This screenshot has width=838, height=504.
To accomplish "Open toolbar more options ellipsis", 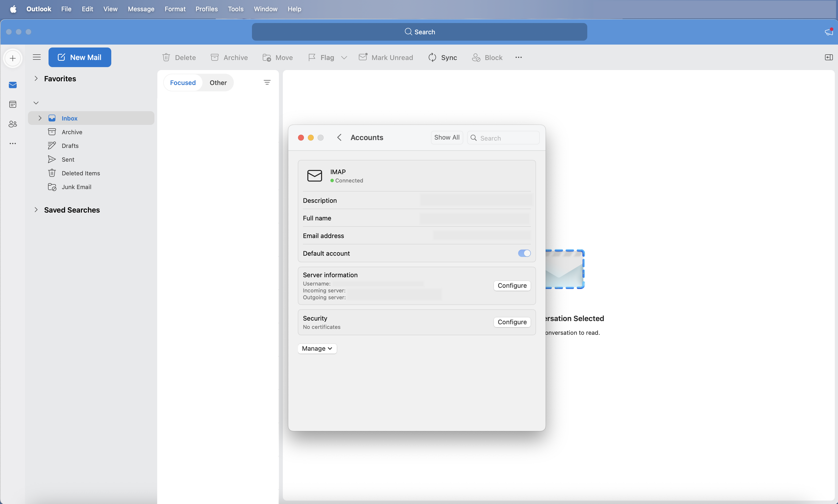I will click(x=519, y=57).
